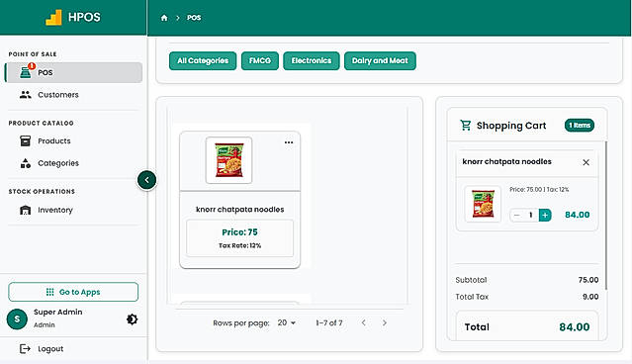Click 'knorr chatpata noodles' product card title
Screen dimensions: 632x364
(239, 210)
